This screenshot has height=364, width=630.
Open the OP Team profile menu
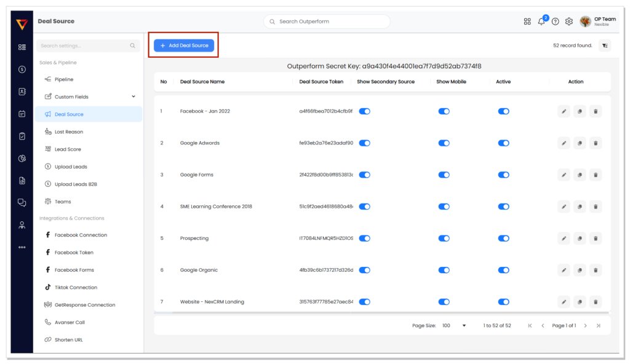point(597,22)
